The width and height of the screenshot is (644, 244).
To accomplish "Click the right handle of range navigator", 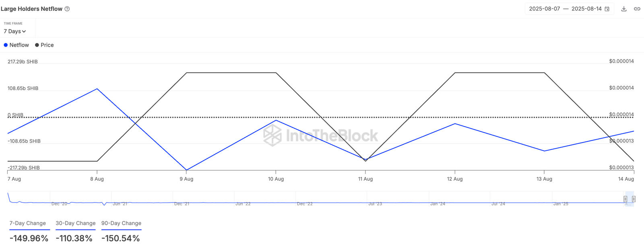I will (634, 199).
